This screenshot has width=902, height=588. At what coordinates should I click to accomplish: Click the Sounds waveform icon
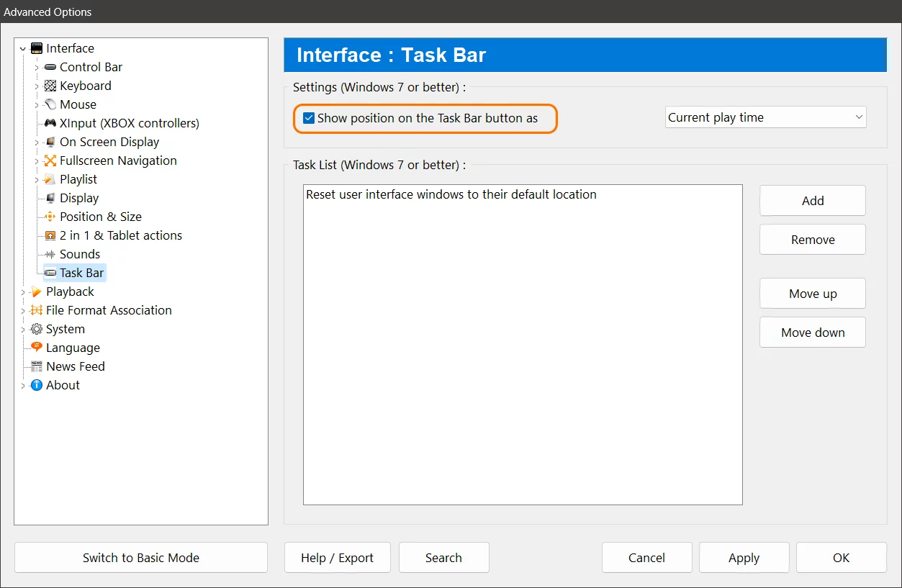(x=50, y=254)
